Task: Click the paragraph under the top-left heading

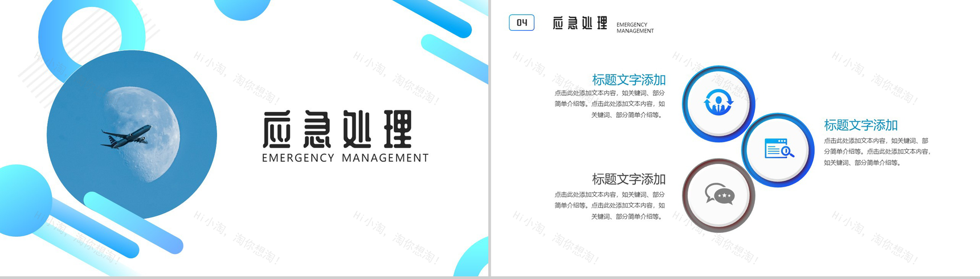Action: pyautogui.click(x=610, y=104)
